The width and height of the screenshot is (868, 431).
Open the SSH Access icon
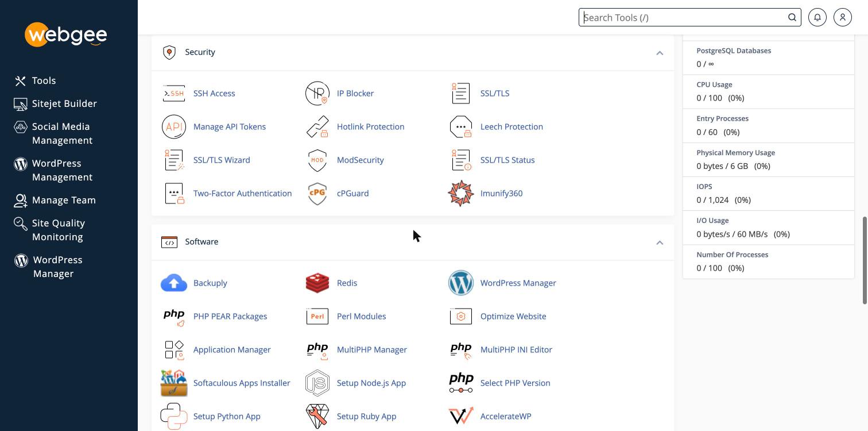pyautogui.click(x=174, y=93)
